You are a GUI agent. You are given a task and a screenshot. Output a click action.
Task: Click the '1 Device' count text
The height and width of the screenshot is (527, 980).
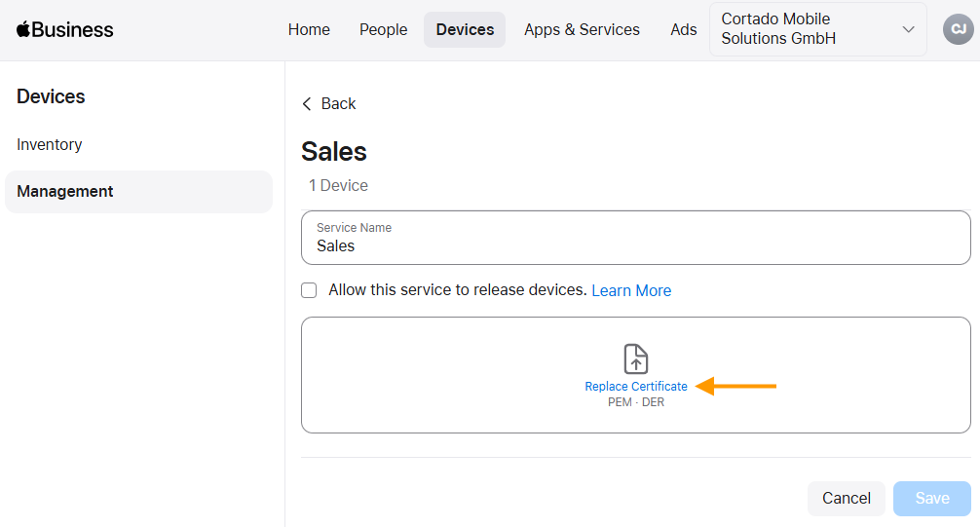[x=338, y=186]
